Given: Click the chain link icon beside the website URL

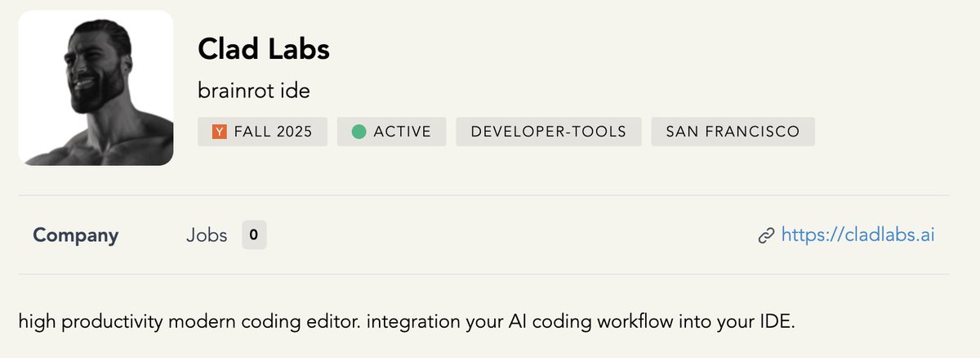Looking at the screenshot, I should 766,236.
